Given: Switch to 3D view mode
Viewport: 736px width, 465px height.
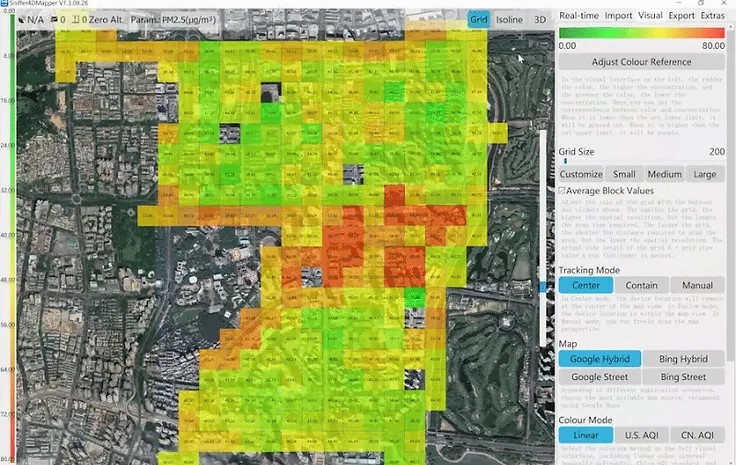Looking at the screenshot, I should pyautogui.click(x=540, y=19).
